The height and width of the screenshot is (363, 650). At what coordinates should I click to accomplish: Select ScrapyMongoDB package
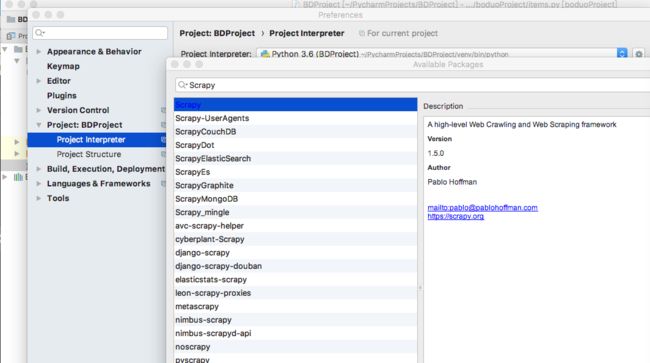click(x=296, y=199)
